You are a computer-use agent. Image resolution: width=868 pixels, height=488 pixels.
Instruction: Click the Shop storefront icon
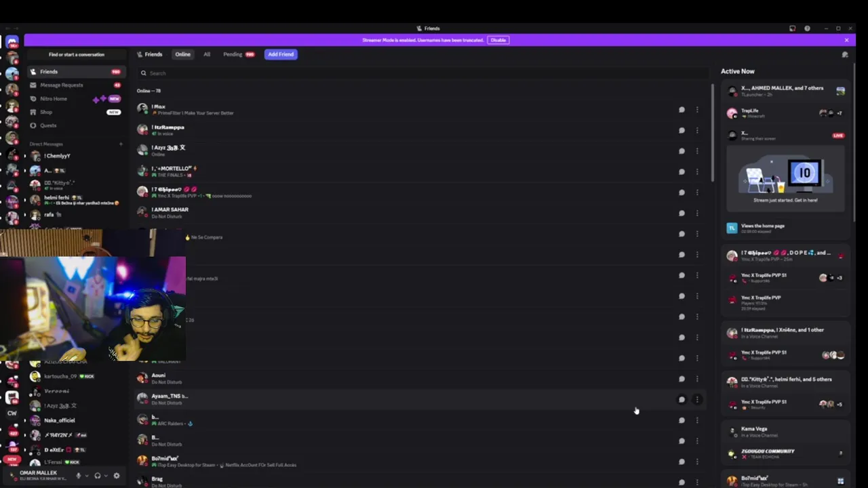tap(33, 112)
